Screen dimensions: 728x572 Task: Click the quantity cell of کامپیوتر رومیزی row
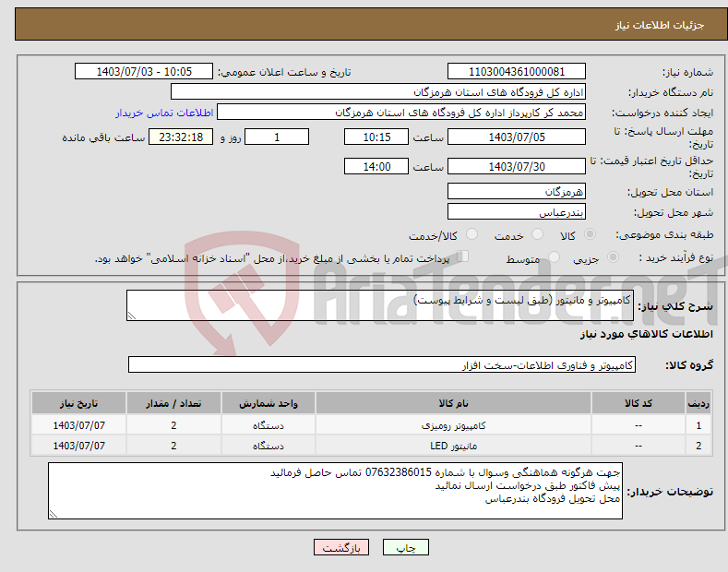pyautogui.click(x=173, y=424)
